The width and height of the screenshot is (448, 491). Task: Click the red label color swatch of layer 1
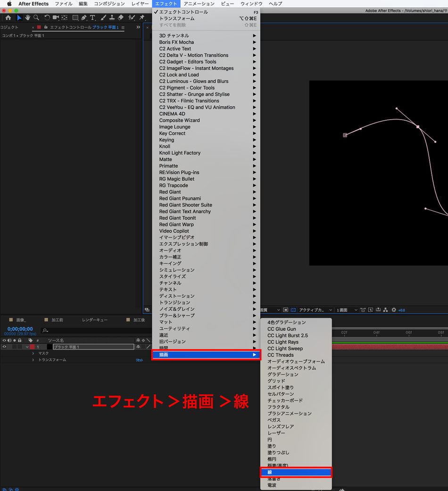pyautogui.click(x=32, y=347)
